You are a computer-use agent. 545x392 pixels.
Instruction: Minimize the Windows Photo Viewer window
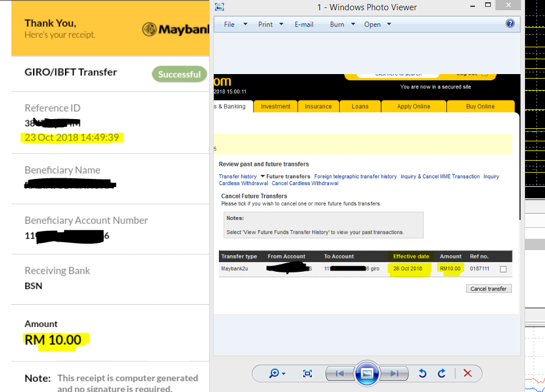(473, 6)
